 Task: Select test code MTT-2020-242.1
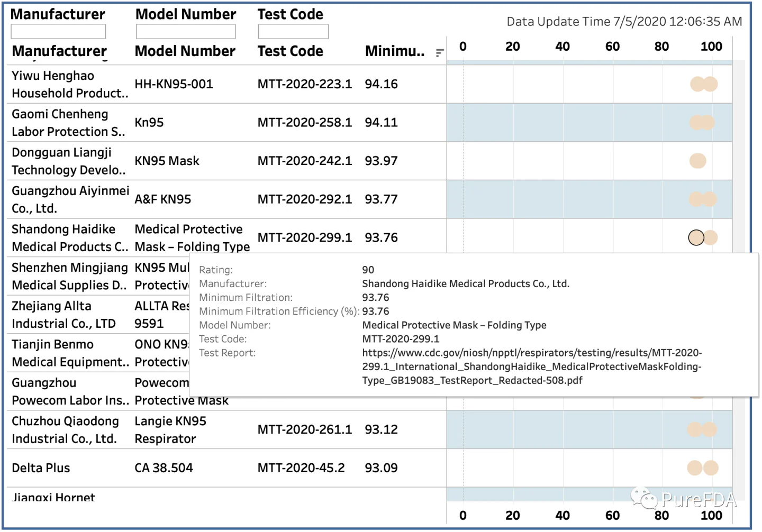[305, 161]
